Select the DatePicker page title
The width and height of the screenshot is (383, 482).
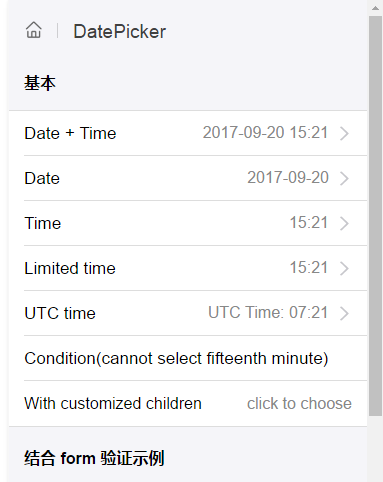click(x=120, y=32)
